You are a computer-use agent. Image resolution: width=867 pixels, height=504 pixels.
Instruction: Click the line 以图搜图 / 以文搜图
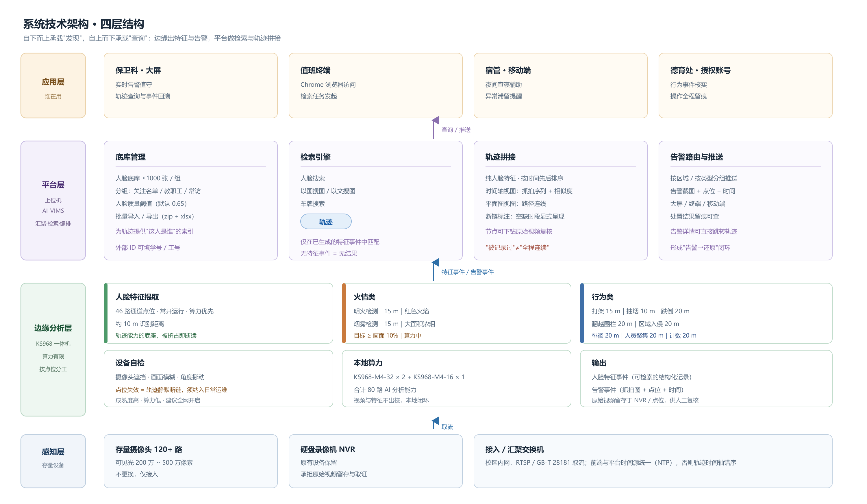(327, 191)
